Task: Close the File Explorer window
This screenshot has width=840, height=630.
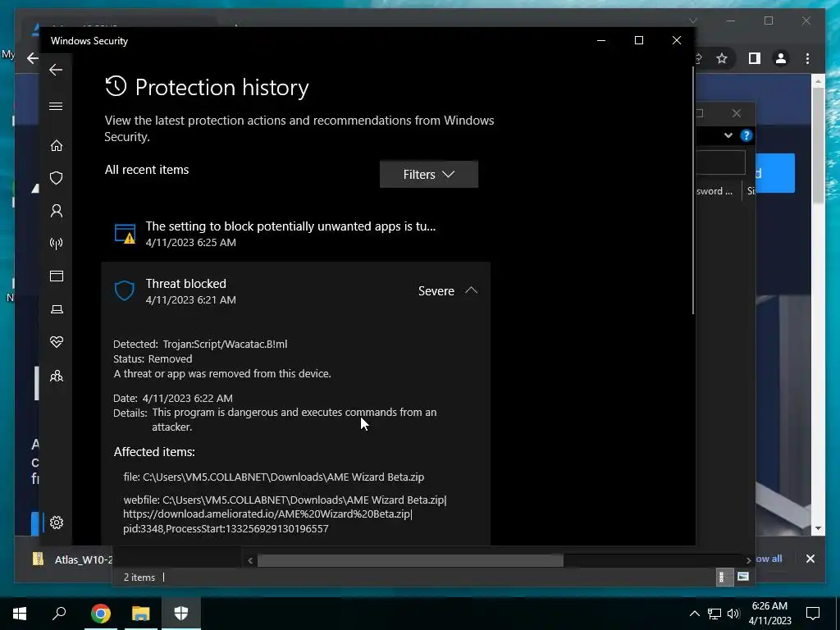Action: (x=737, y=113)
